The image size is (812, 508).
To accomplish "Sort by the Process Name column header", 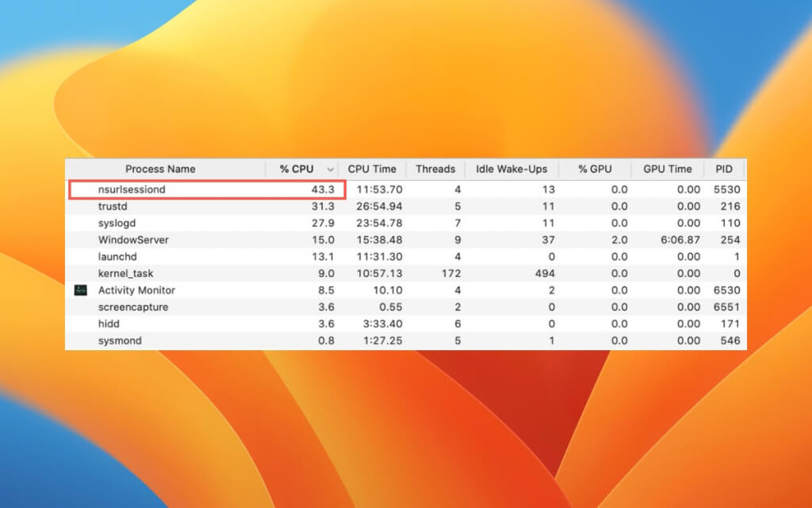I will tap(160, 169).
